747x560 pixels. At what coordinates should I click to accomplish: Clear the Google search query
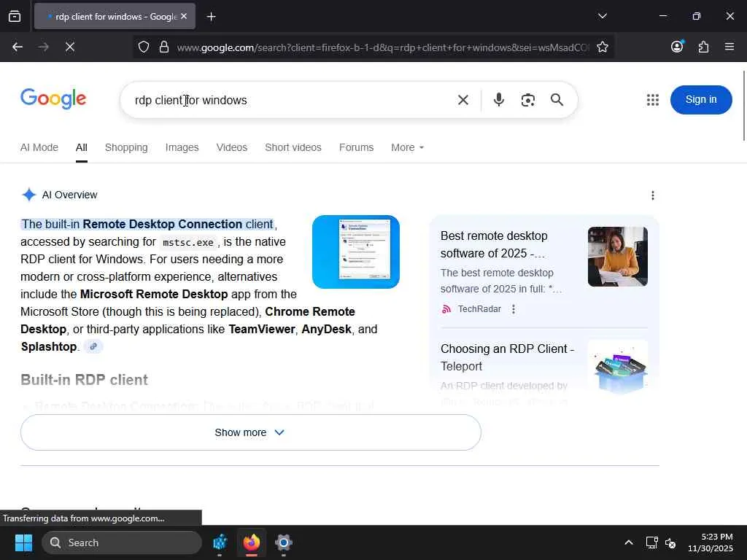click(x=462, y=100)
